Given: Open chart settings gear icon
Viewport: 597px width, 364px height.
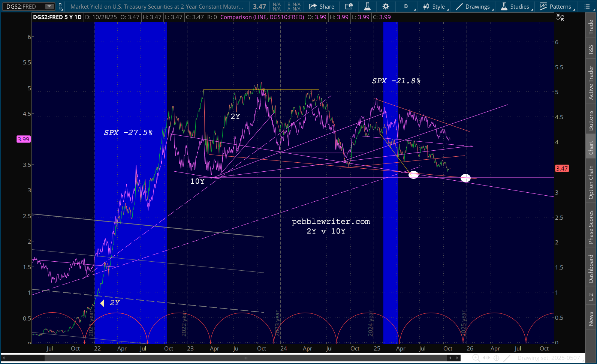Looking at the screenshot, I should (386, 6).
